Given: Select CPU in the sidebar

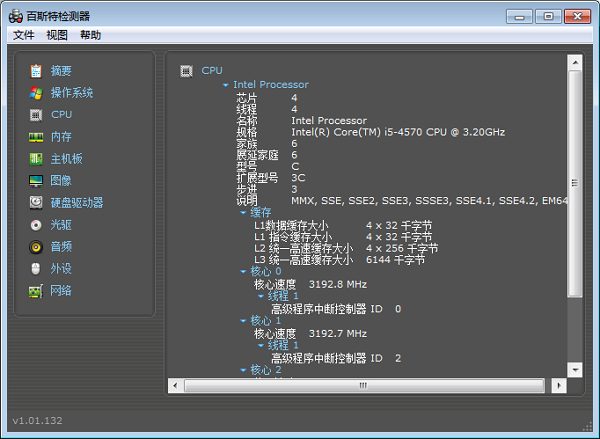Looking at the screenshot, I should click(62, 114).
